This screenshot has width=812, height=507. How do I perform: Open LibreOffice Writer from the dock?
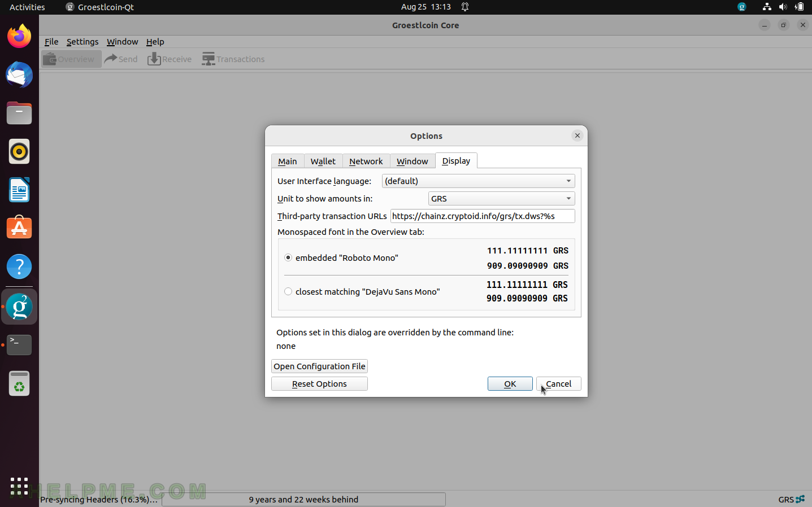coord(19,190)
